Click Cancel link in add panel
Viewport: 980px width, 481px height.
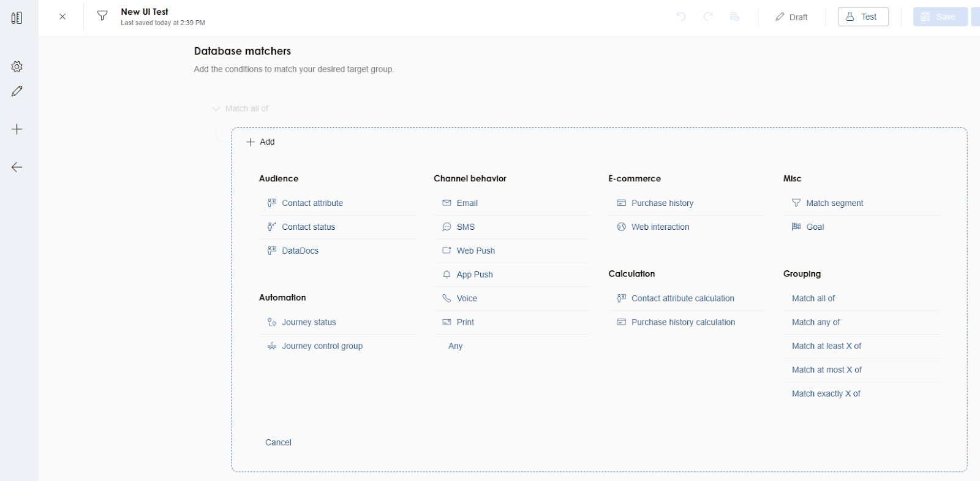(x=278, y=442)
